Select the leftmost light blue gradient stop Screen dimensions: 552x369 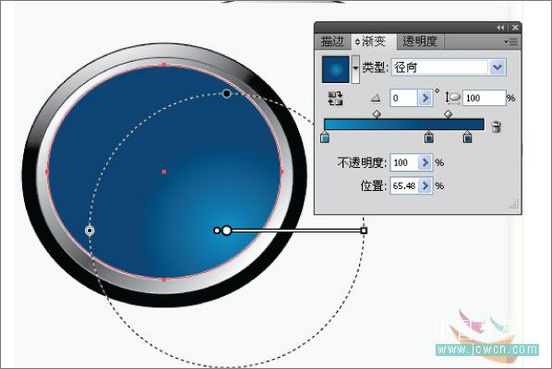(325, 137)
